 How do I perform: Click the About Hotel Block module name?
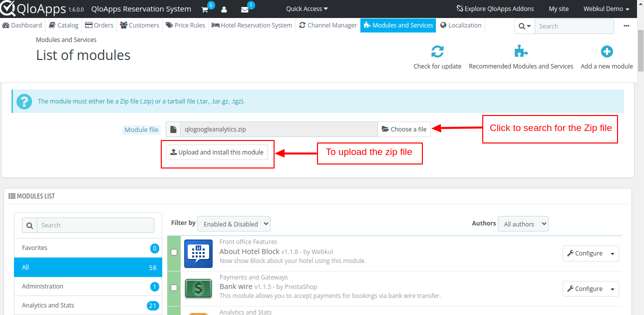pos(250,251)
